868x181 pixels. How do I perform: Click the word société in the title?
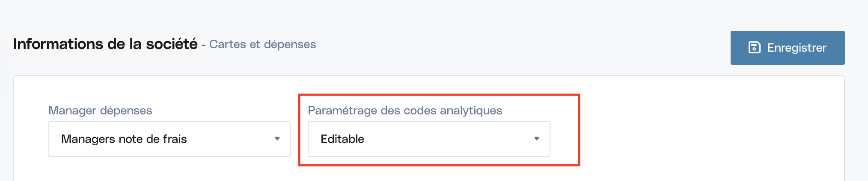coord(172,44)
